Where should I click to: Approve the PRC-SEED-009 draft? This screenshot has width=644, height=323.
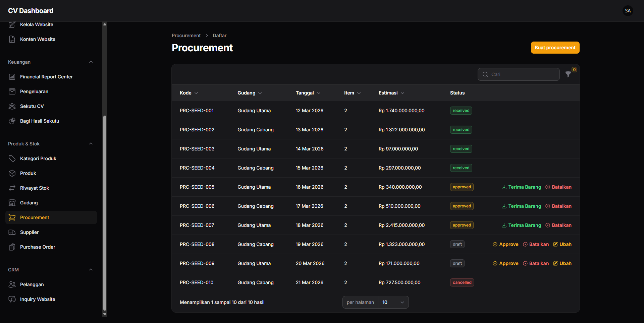point(505,263)
